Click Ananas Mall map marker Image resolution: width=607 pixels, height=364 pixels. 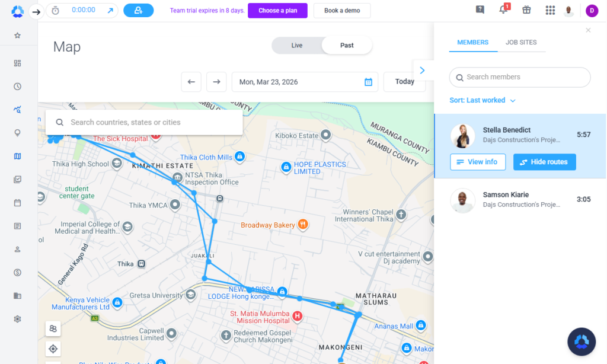421,325
